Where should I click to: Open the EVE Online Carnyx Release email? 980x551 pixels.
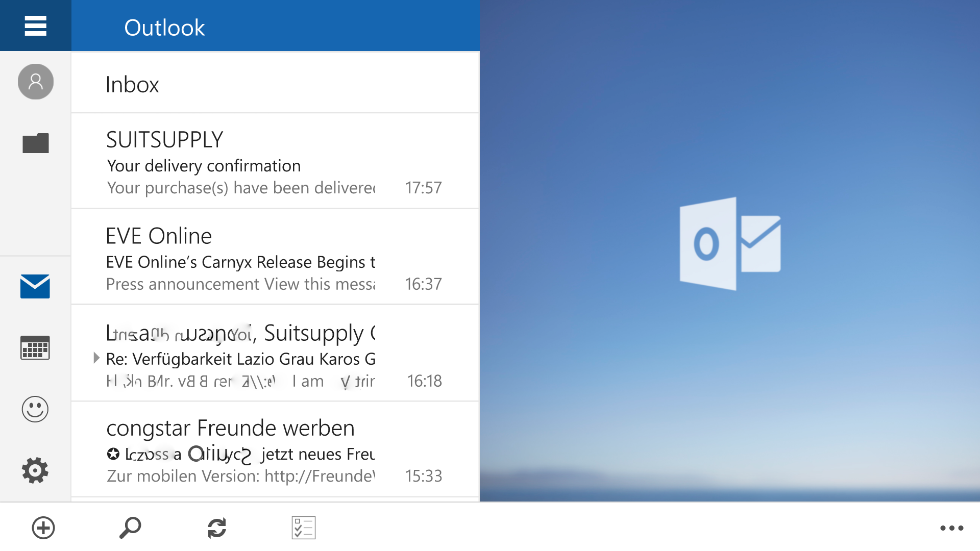[275, 257]
